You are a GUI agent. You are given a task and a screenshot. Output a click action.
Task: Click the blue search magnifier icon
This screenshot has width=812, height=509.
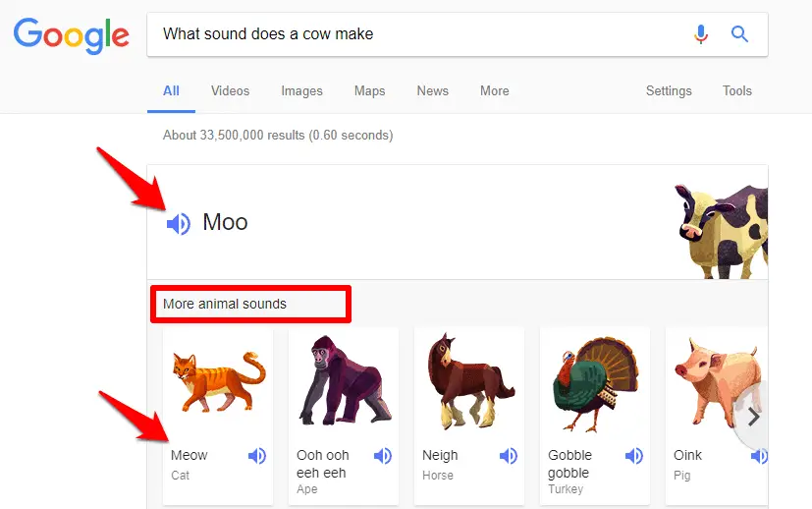point(739,34)
